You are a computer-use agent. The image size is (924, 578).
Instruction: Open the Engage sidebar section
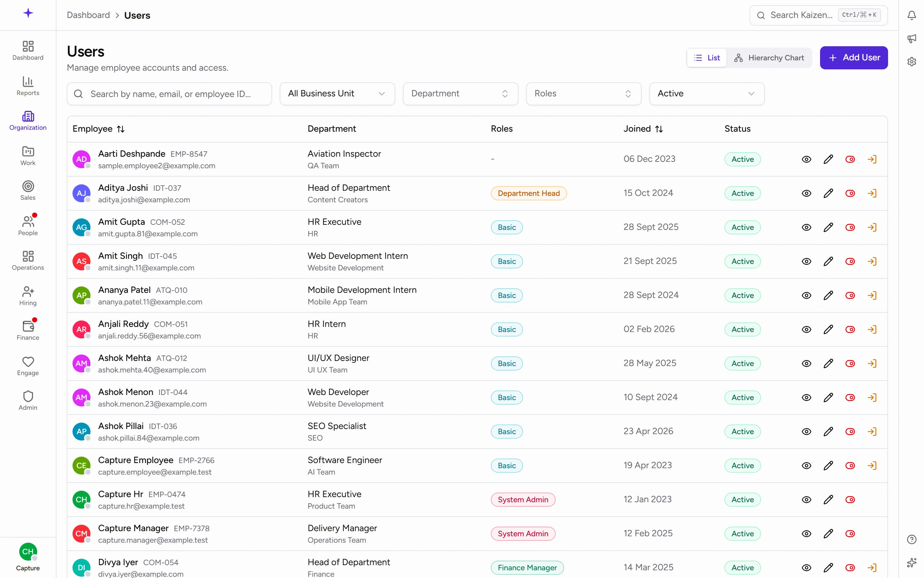click(x=28, y=366)
